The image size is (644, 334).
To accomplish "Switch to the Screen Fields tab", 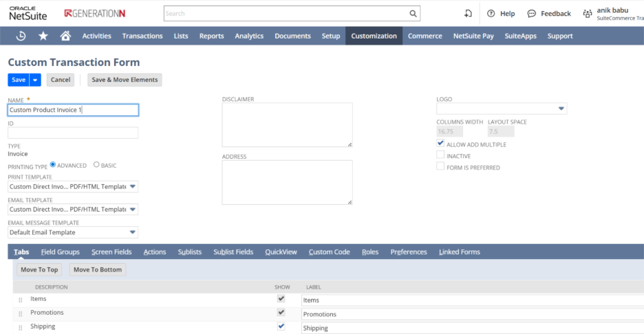I will point(111,252).
